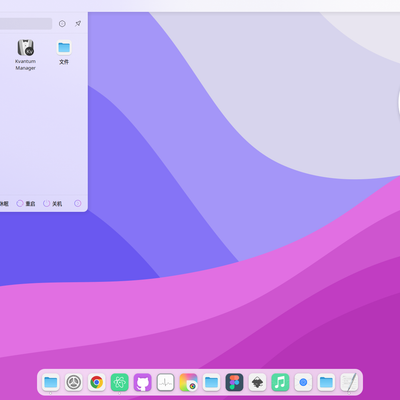Open the 文件 folder app in launcher

tap(64, 53)
